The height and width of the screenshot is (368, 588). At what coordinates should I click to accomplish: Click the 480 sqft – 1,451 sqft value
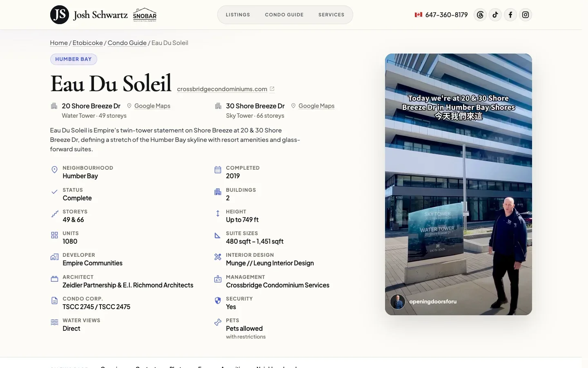pos(255,242)
